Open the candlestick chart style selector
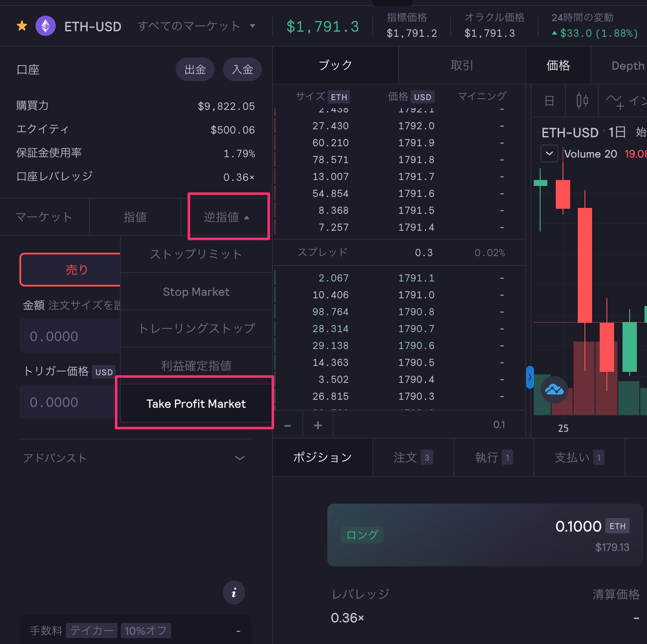 582,101
